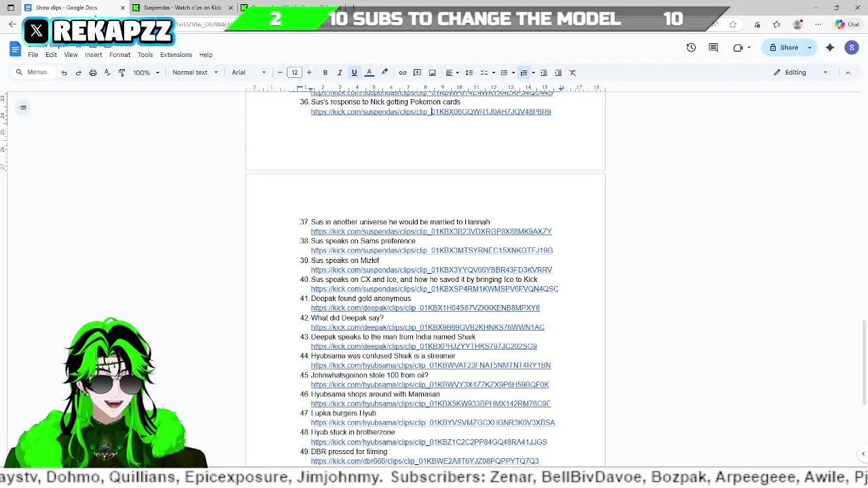Show document outline icon at left
Screen dimensions: 868x488
(23, 107)
